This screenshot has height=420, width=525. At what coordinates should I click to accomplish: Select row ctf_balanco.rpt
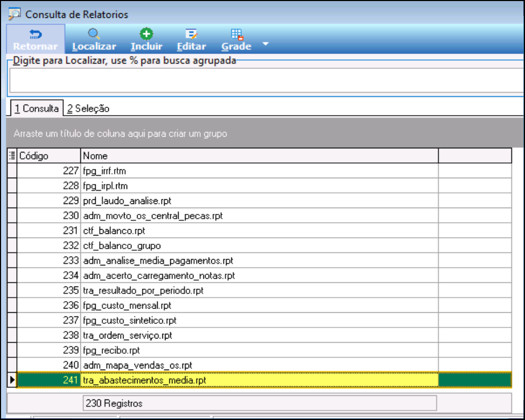pyautogui.click(x=260, y=230)
